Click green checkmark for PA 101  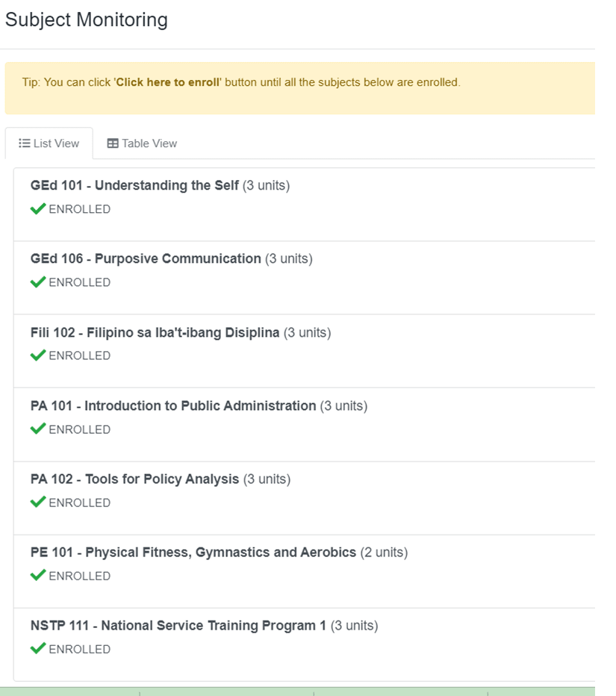(38, 429)
